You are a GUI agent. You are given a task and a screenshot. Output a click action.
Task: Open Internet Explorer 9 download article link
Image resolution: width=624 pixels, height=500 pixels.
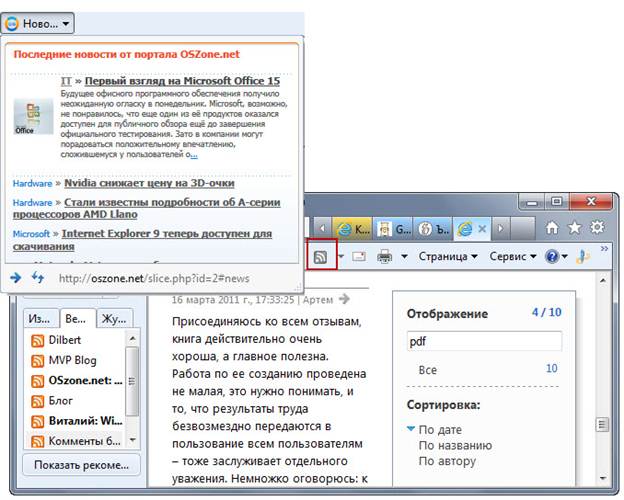(142, 240)
